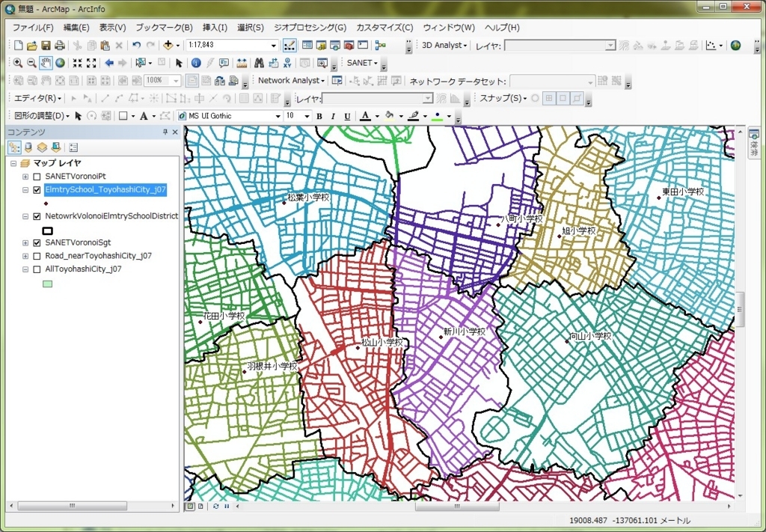766x532 pixels.
Task: Click the Network Analyst dropdown button
Action: [x=291, y=80]
